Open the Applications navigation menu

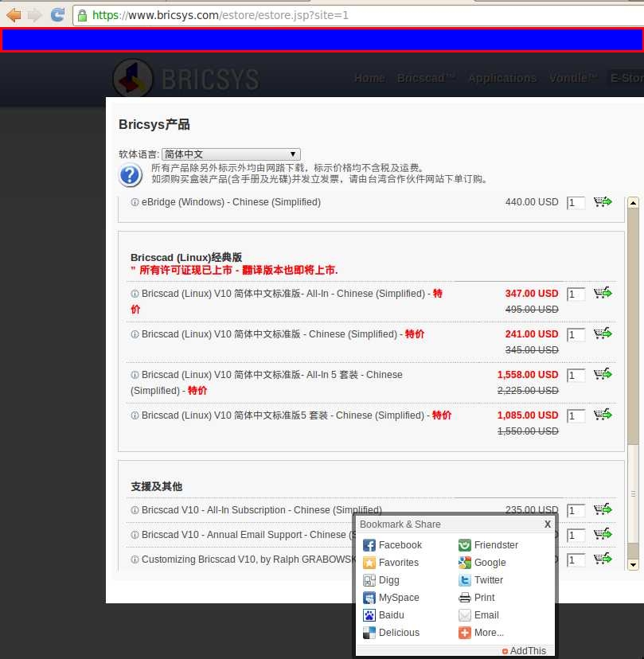click(502, 78)
